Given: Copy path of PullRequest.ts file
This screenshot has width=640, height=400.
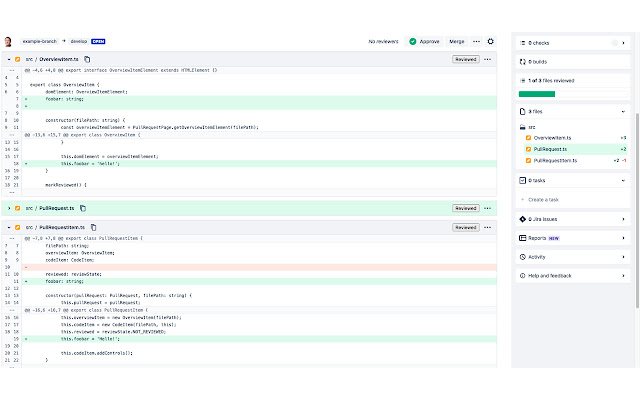Looking at the screenshot, I should [83, 208].
